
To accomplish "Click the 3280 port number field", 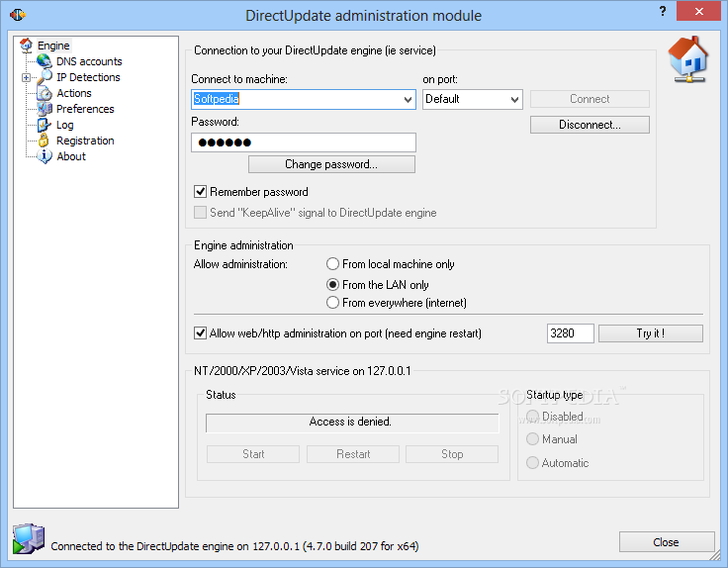I will point(570,333).
